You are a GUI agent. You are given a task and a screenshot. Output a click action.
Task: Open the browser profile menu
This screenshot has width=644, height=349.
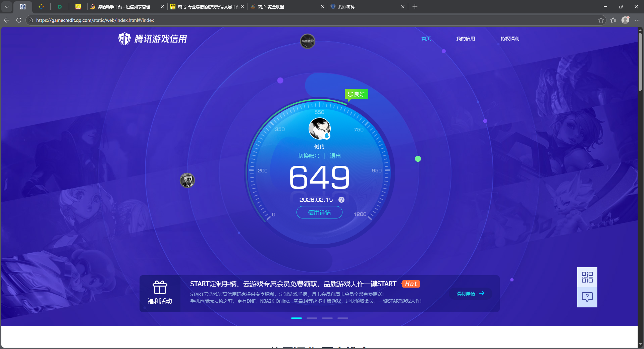point(625,20)
